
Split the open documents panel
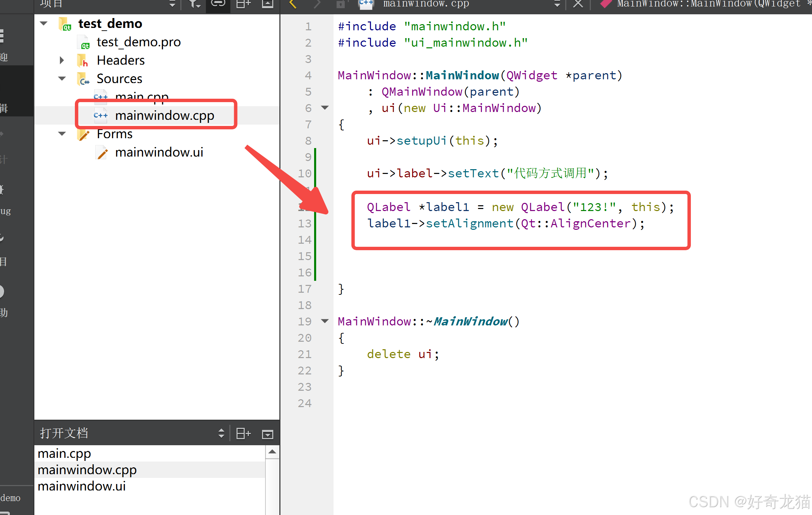(x=243, y=434)
